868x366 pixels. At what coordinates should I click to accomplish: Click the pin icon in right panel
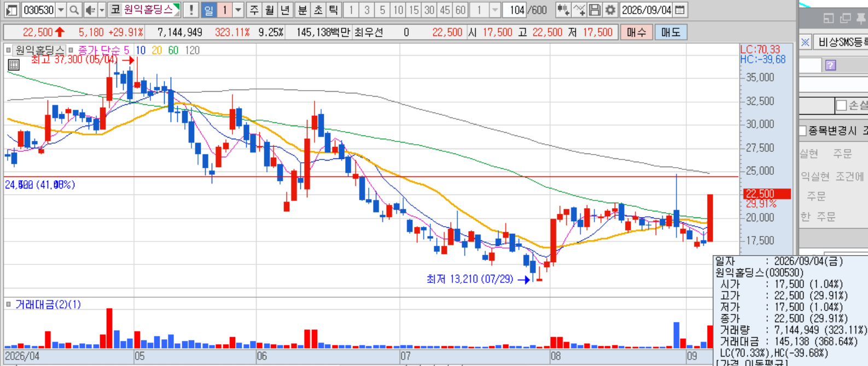(861, 19)
